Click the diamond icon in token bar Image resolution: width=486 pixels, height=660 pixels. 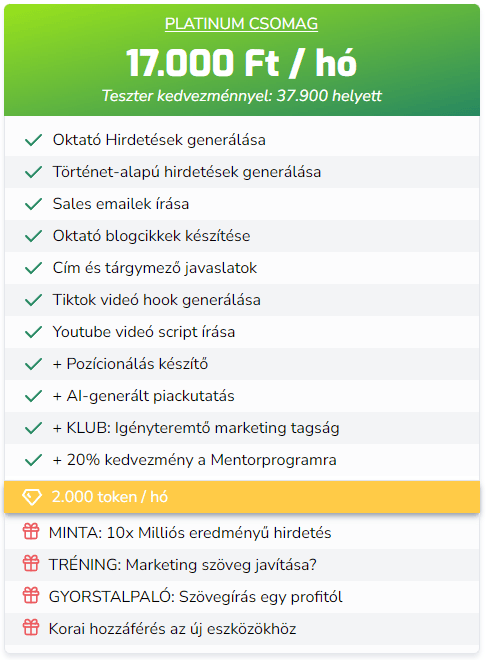[x=32, y=497]
